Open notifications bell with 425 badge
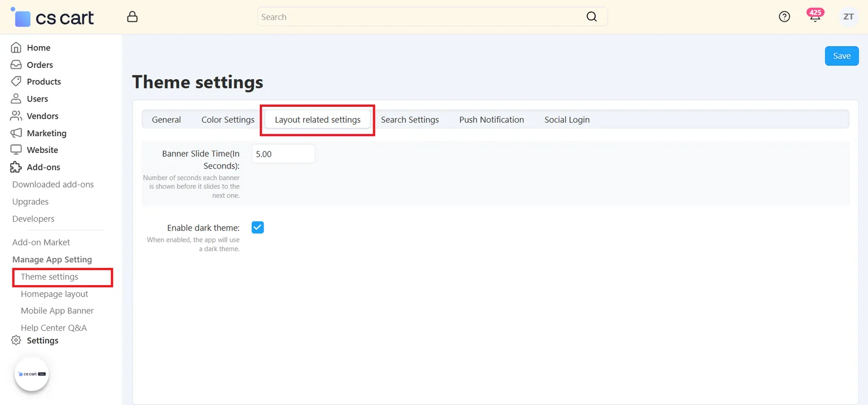Viewport: 868px width, 405px height. pyautogui.click(x=815, y=16)
